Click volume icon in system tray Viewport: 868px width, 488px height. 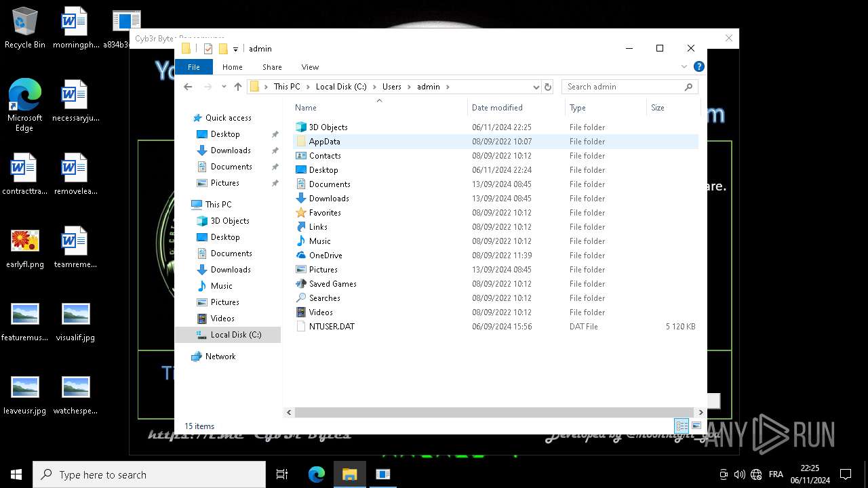[740, 474]
